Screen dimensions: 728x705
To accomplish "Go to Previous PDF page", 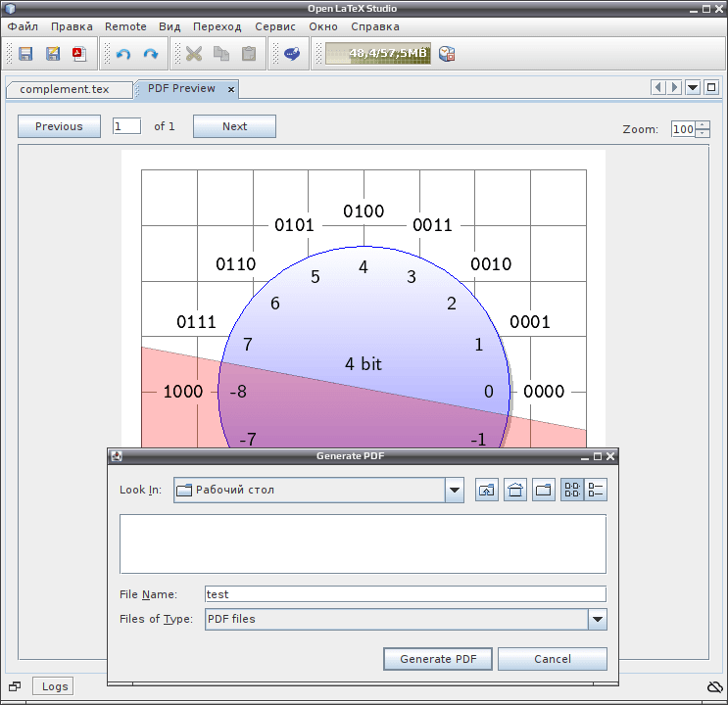I will click(59, 126).
